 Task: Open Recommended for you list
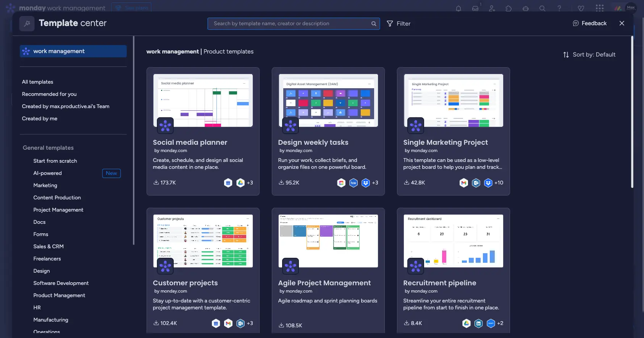[x=49, y=94]
